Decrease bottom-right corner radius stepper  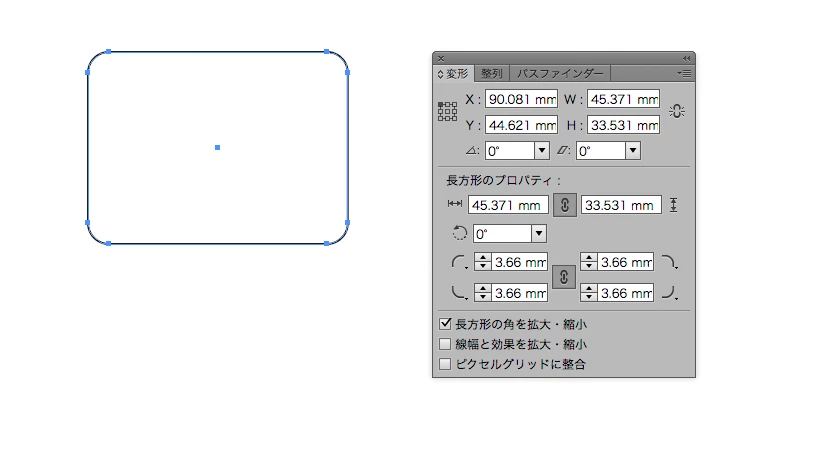pyautogui.click(x=589, y=297)
